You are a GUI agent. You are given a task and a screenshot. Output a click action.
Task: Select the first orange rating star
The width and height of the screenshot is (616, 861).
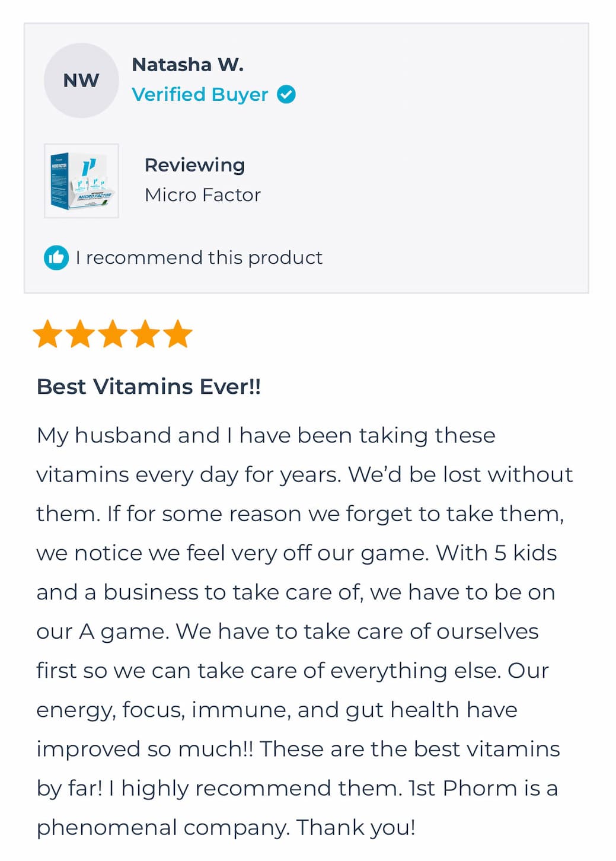(x=47, y=334)
